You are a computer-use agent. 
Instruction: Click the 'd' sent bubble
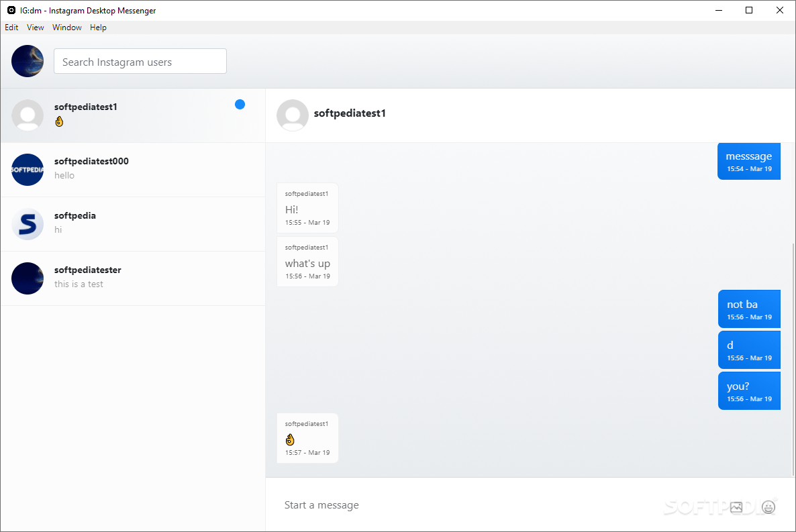click(x=749, y=350)
